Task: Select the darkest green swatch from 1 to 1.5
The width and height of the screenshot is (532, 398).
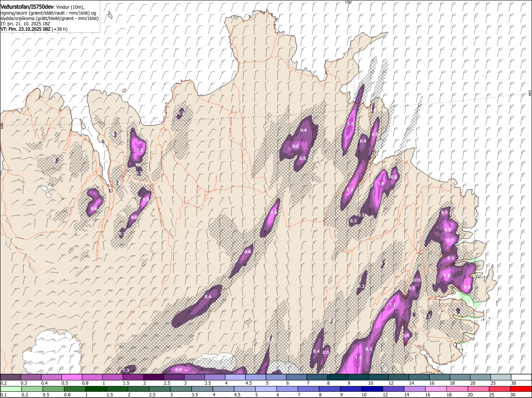Action: coord(96,389)
